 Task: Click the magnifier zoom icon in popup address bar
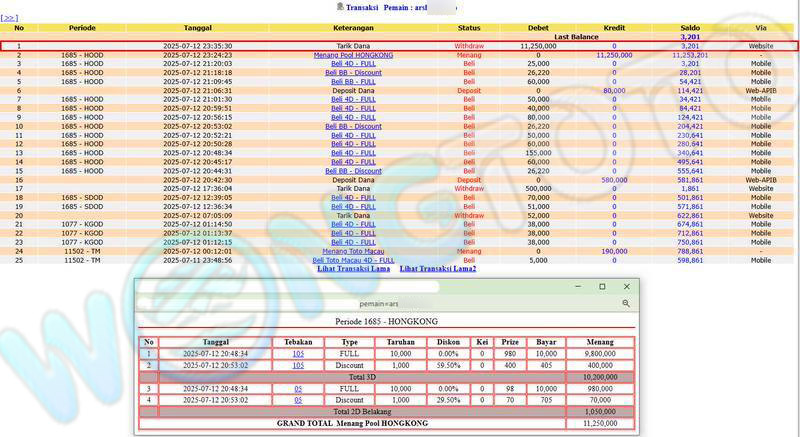click(626, 303)
